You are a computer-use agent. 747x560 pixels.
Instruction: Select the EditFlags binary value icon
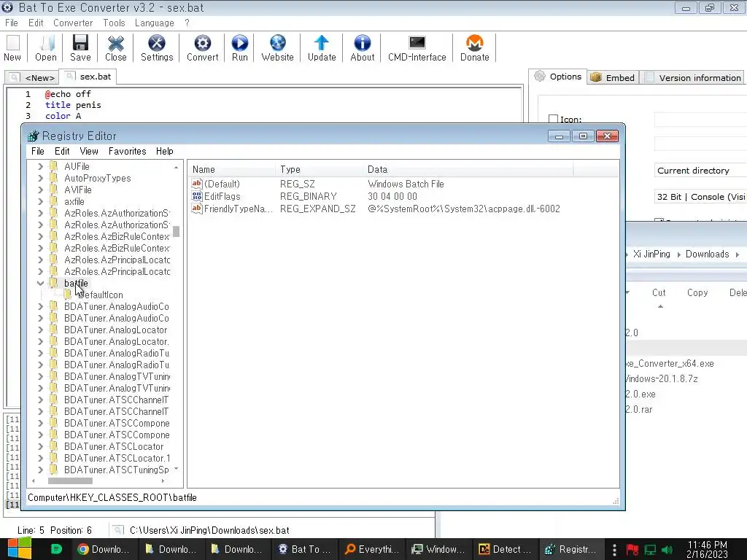[x=197, y=196]
